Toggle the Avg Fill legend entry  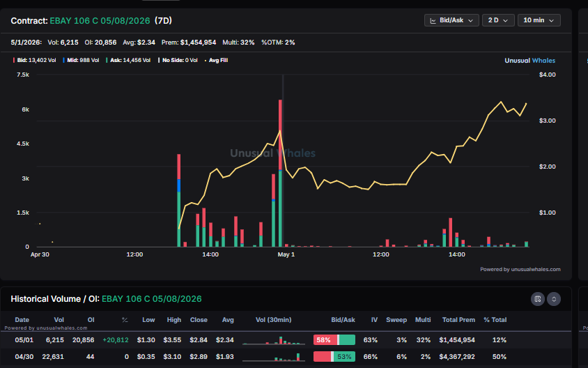click(x=216, y=61)
